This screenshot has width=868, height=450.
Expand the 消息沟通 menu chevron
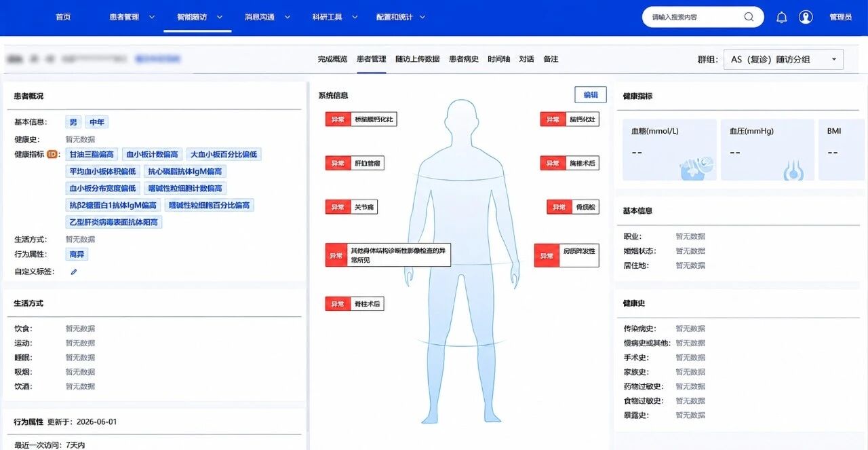click(287, 17)
